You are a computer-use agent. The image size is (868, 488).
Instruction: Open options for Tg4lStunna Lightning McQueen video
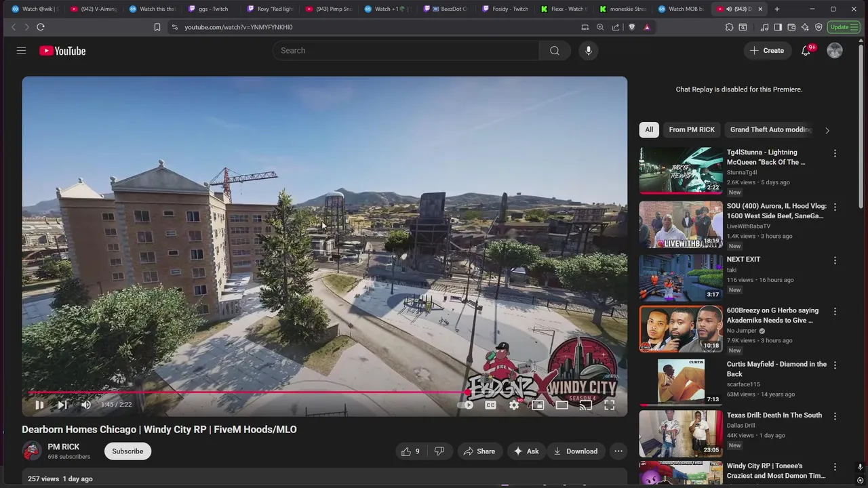(835, 153)
